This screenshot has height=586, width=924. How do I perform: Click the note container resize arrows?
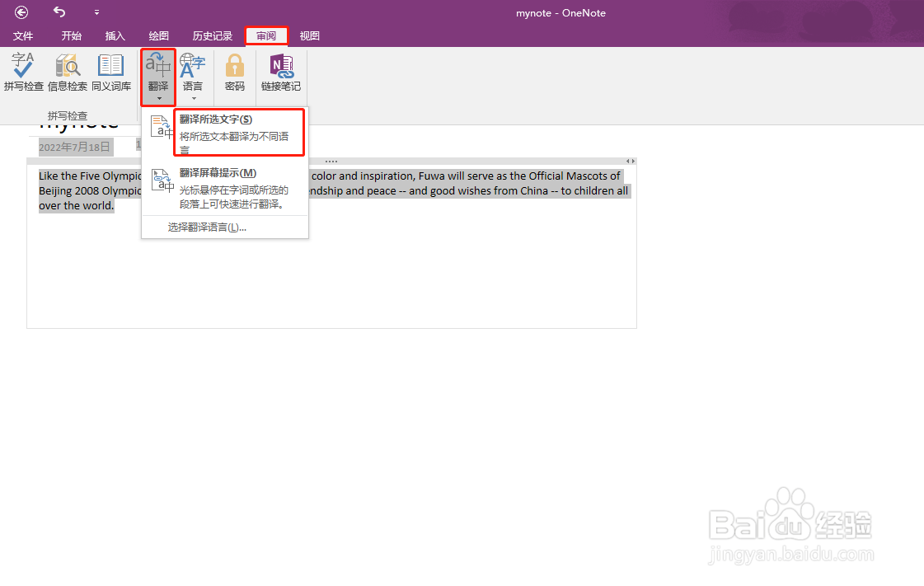pyautogui.click(x=630, y=162)
